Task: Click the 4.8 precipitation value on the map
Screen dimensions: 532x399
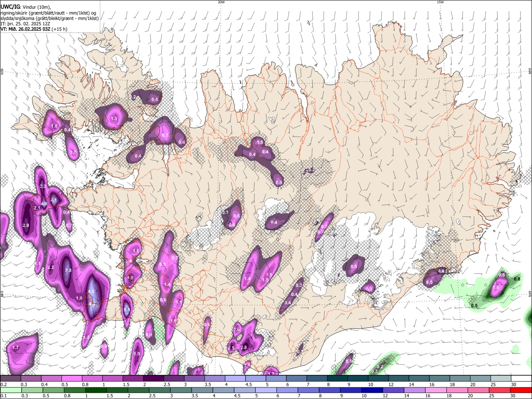Action: tap(44, 204)
